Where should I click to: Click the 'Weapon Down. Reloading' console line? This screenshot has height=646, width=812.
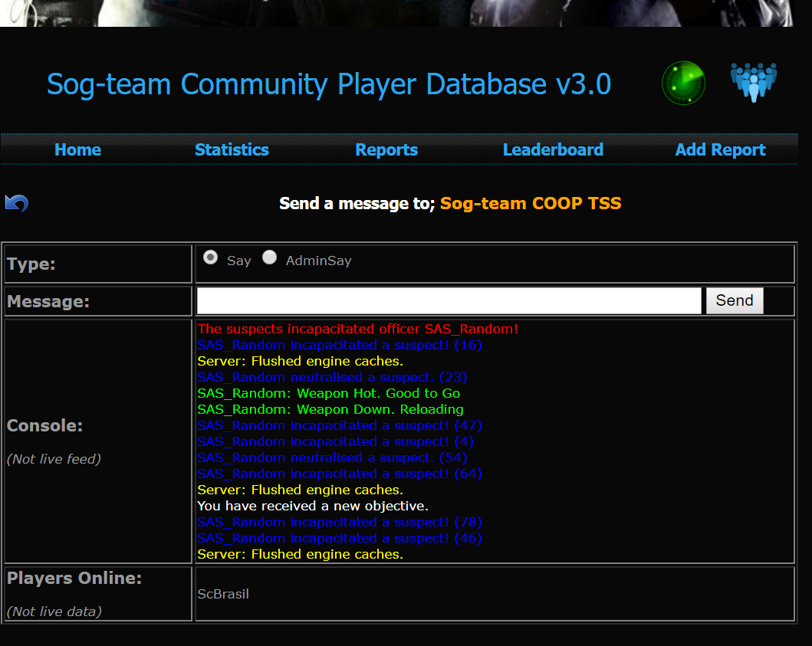tap(330, 409)
